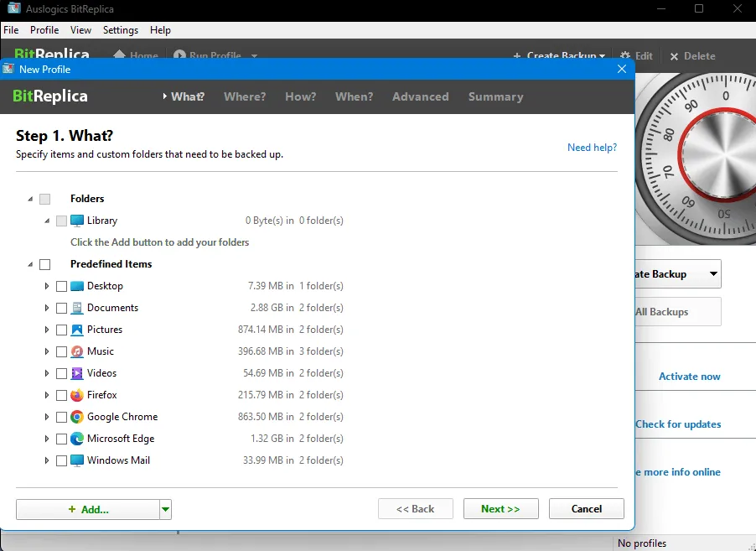756x551 pixels.
Task: Click the Videos folder icon
Action: click(77, 373)
